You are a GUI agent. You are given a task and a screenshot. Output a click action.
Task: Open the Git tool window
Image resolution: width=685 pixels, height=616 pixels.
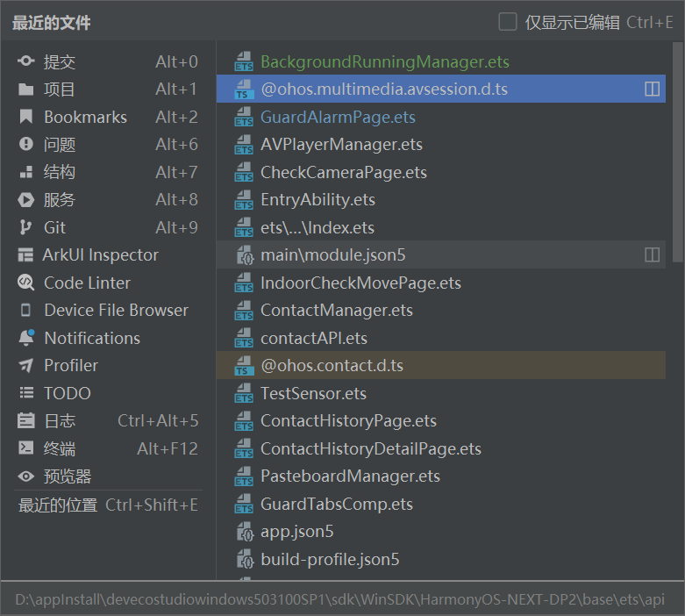click(108, 227)
